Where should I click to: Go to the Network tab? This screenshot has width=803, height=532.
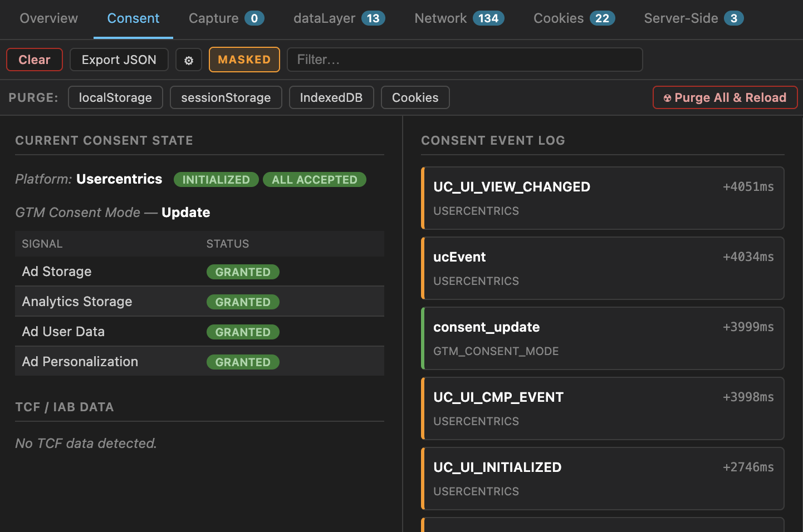(x=459, y=18)
